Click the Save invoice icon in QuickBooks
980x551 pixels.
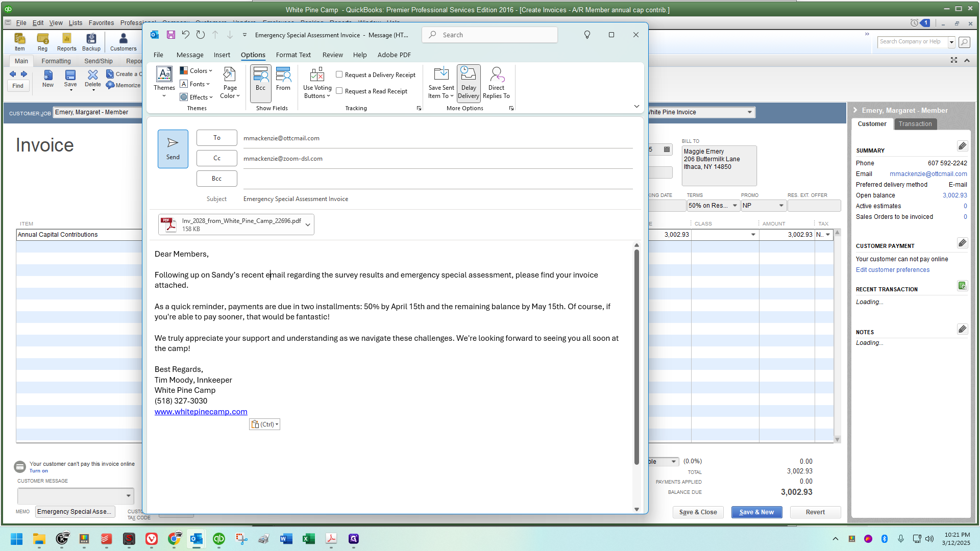click(70, 79)
